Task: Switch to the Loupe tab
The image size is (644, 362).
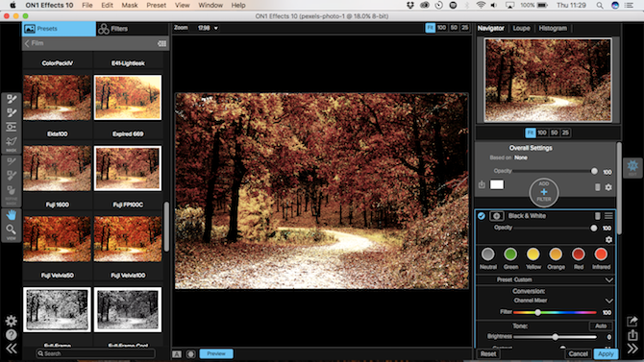Action: click(521, 28)
